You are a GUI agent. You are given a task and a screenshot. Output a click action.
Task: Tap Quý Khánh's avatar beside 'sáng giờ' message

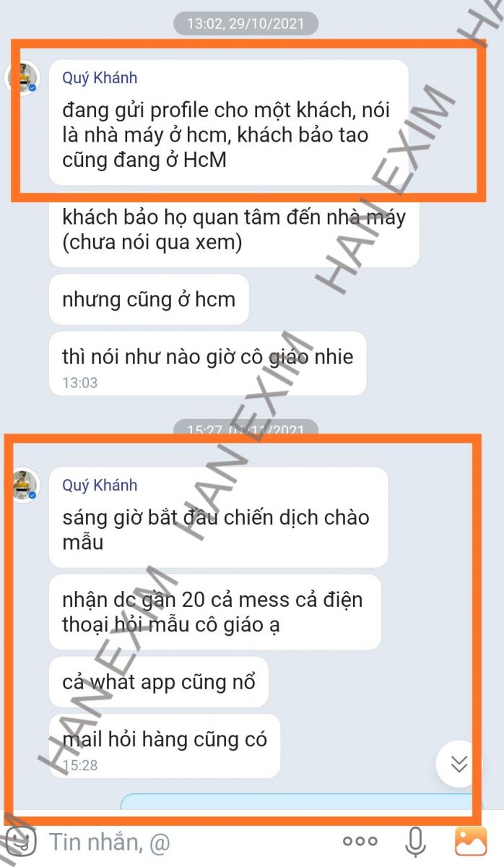(x=23, y=486)
